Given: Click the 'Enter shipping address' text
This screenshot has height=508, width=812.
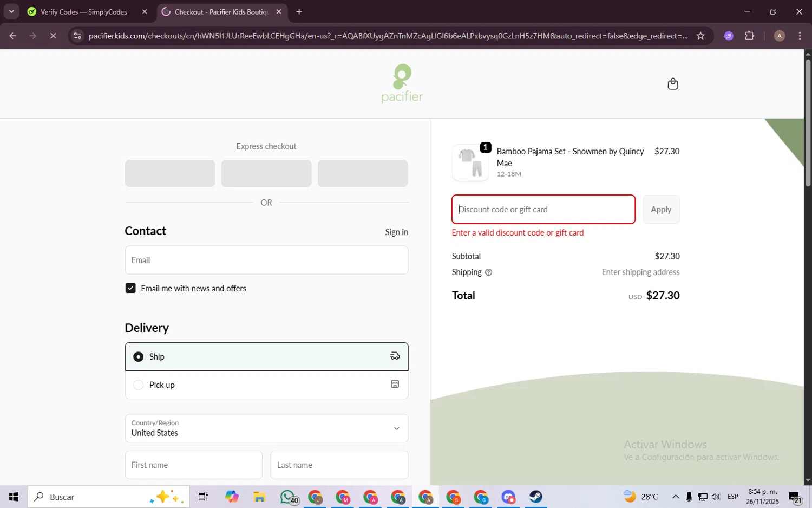Looking at the screenshot, I should pos(640,272).
